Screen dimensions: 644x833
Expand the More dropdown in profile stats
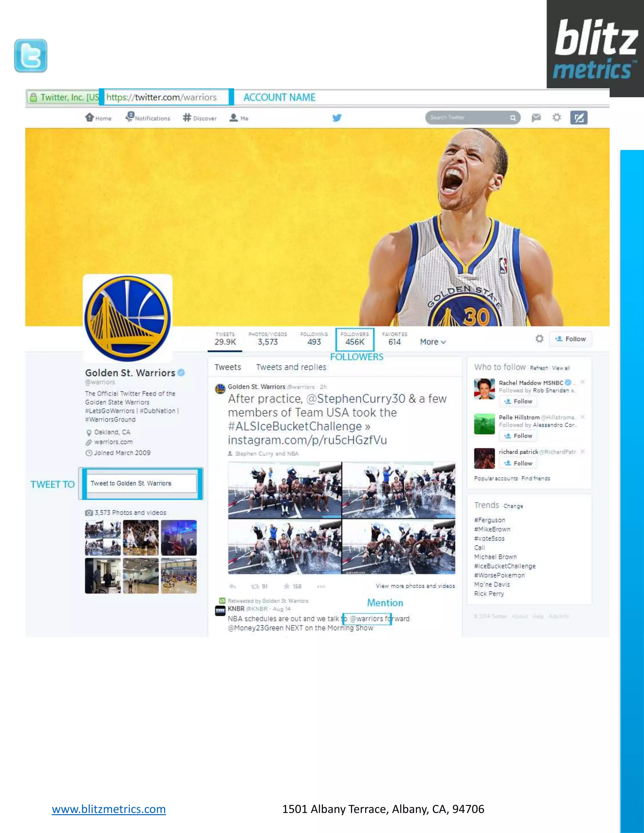[433, 342]
